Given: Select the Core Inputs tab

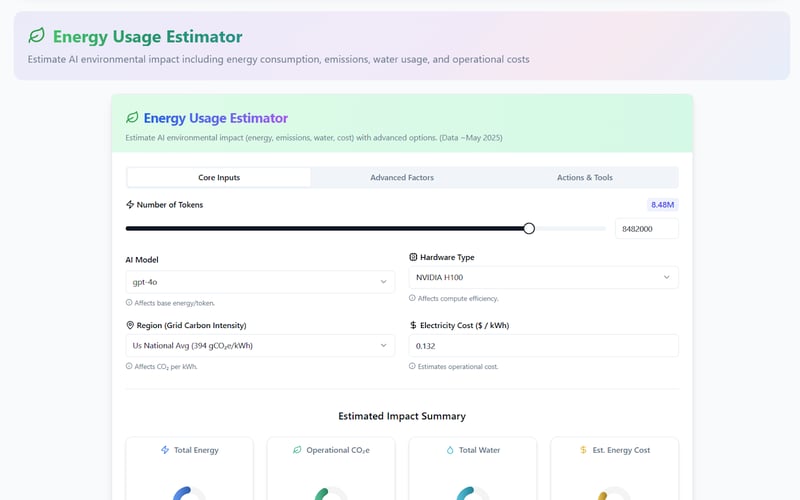Looking at the screenshot, I should (x=219, y=178).
